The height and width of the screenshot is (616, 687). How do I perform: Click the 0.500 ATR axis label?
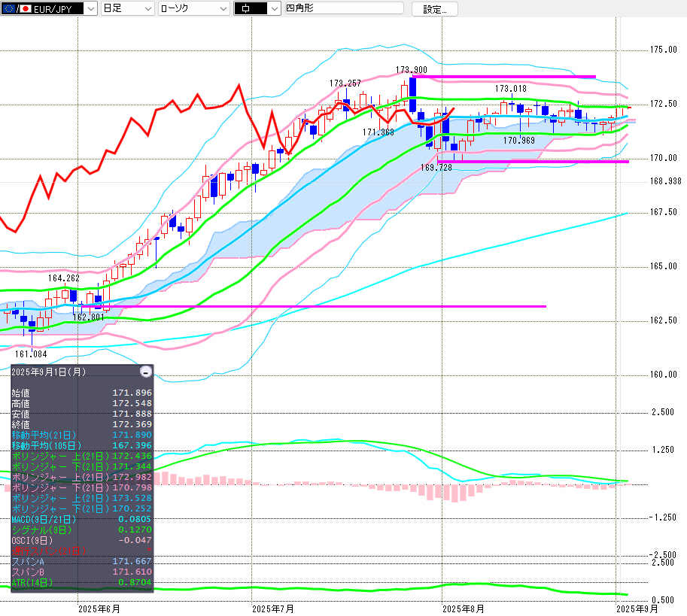pos(663,600)
